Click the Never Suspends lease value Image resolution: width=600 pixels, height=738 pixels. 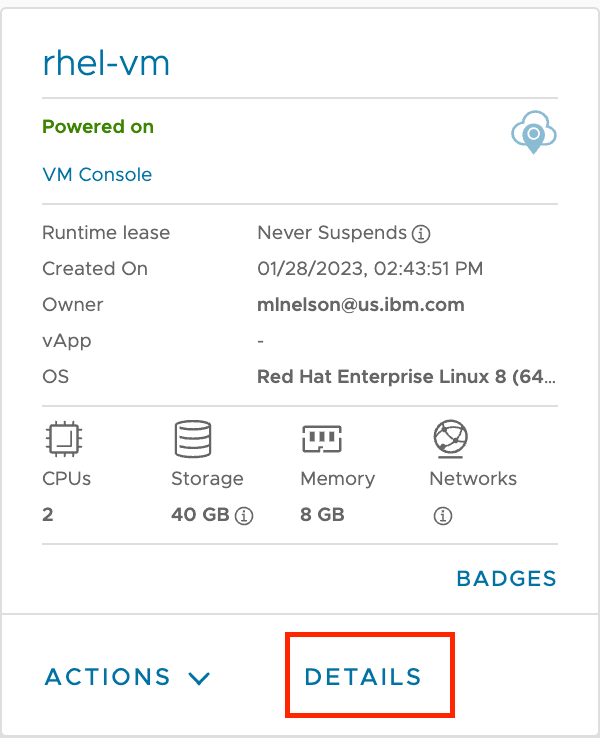pyautogui.click(x=332, y=233)
